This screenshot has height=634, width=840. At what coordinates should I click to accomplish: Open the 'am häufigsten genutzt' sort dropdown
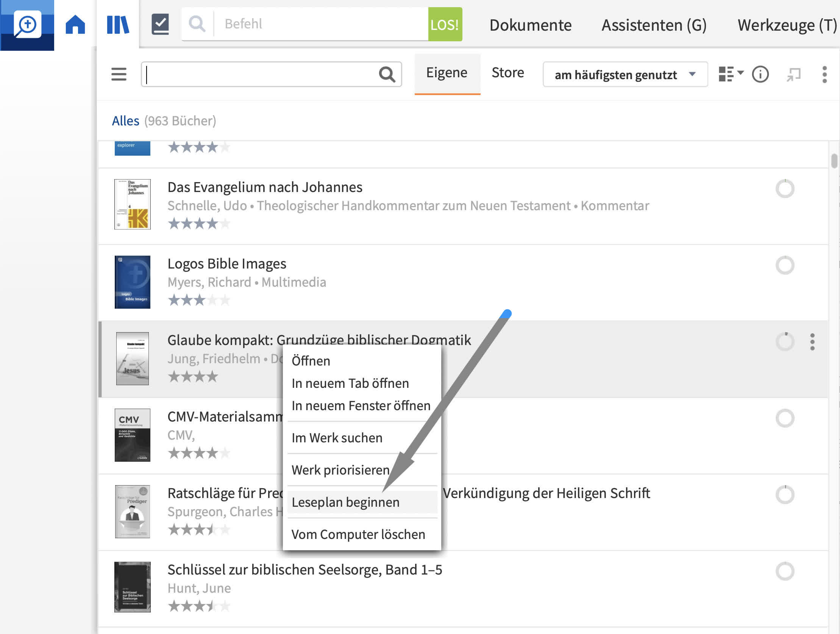coord(625,75)
